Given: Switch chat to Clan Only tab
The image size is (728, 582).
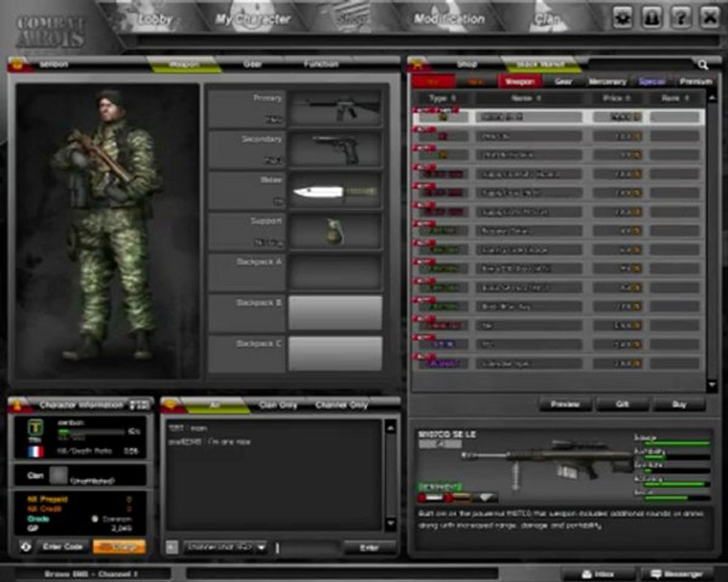Looking at the screenshot, I should (x=277, y=405).
